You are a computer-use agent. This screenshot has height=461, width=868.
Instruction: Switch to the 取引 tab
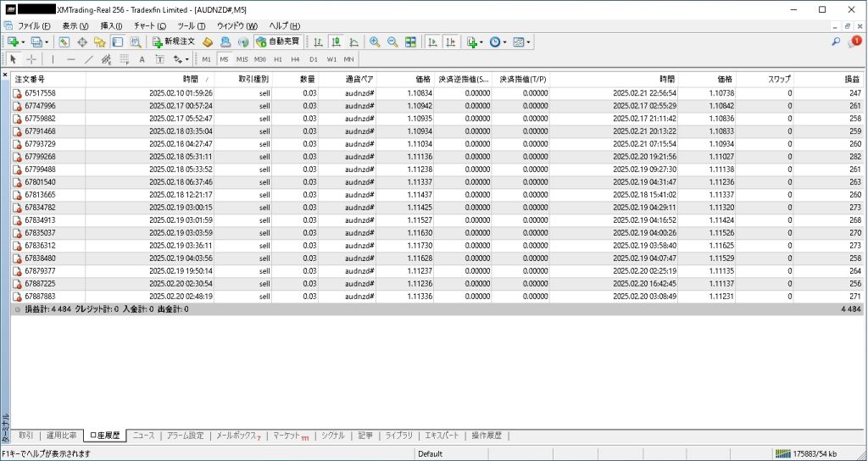coord(26,436)
